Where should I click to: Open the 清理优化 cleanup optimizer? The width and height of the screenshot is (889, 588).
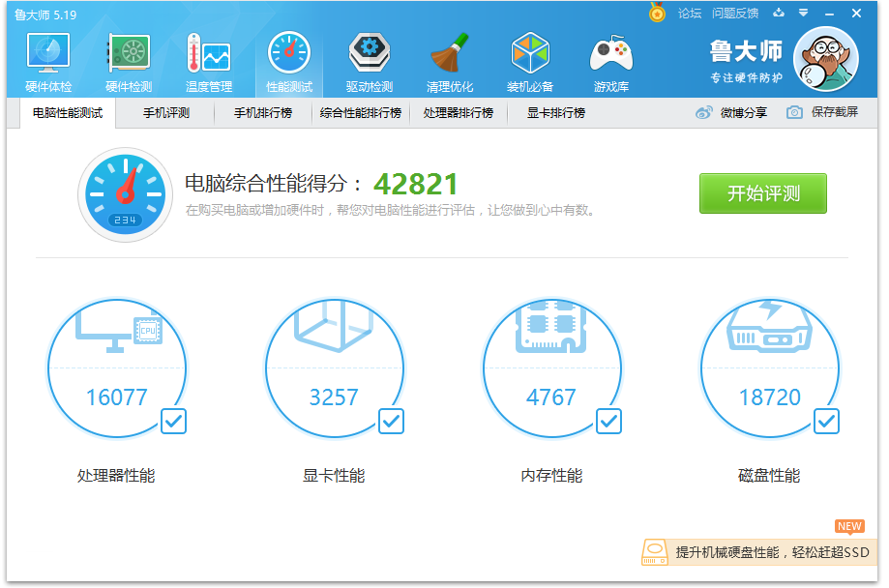[x=449, y=60]
